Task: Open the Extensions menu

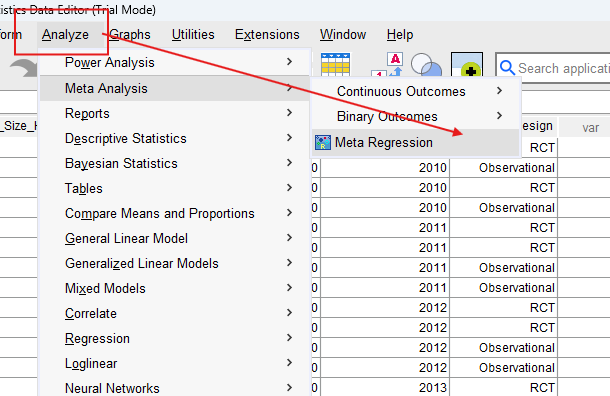Action: [267, 35]
